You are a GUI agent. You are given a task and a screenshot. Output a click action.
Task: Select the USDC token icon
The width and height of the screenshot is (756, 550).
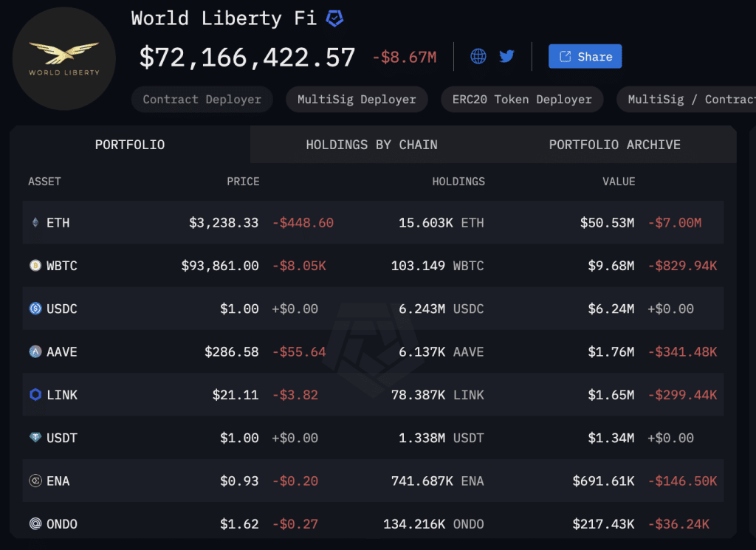click(x=35, y=309)
